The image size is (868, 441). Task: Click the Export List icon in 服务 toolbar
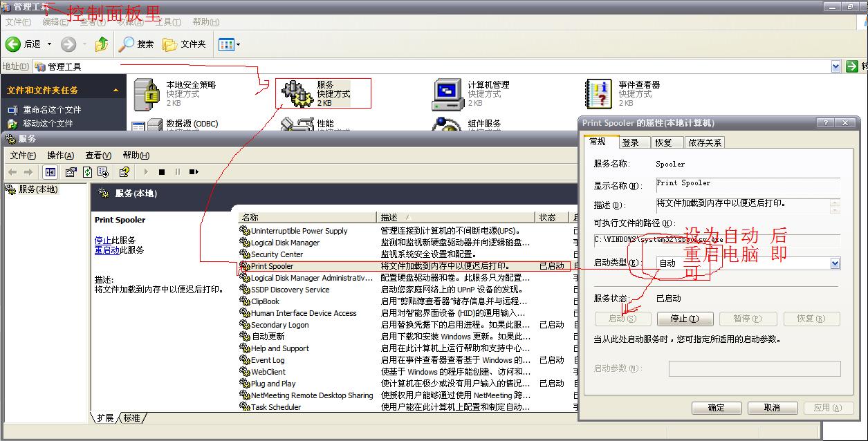pyautogui.click(x=103, y=172)
